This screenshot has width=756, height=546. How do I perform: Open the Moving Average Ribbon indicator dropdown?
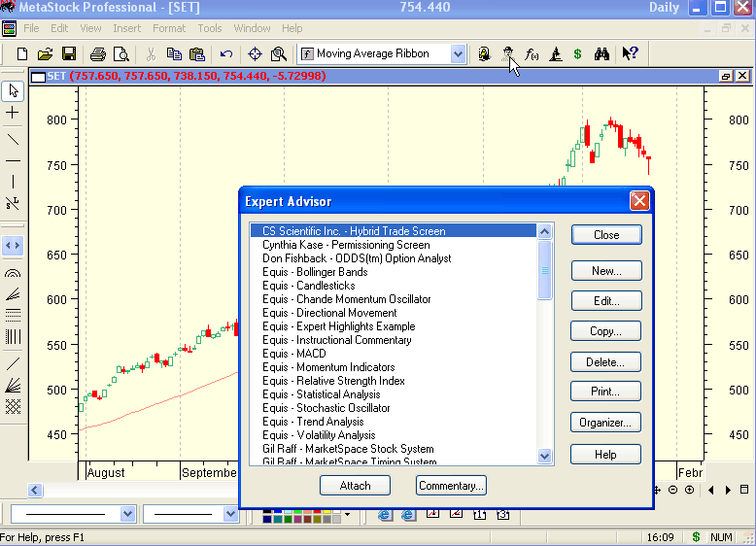458,54
